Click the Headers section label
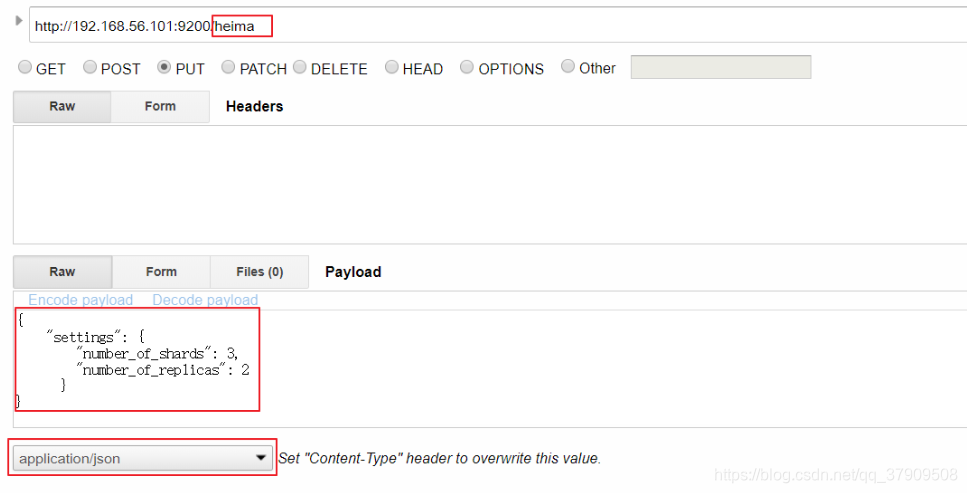 255,106
